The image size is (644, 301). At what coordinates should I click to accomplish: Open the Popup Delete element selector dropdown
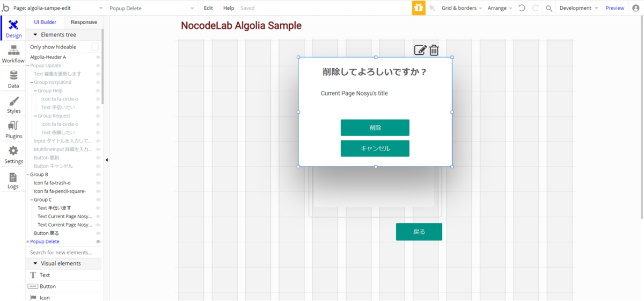pos(152,8)
